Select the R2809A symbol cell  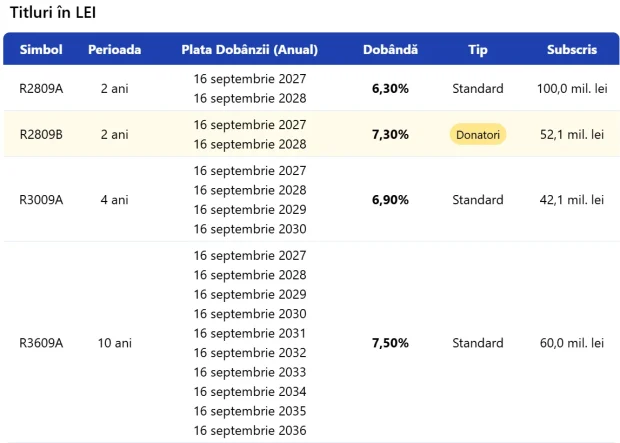coord(41,88)
